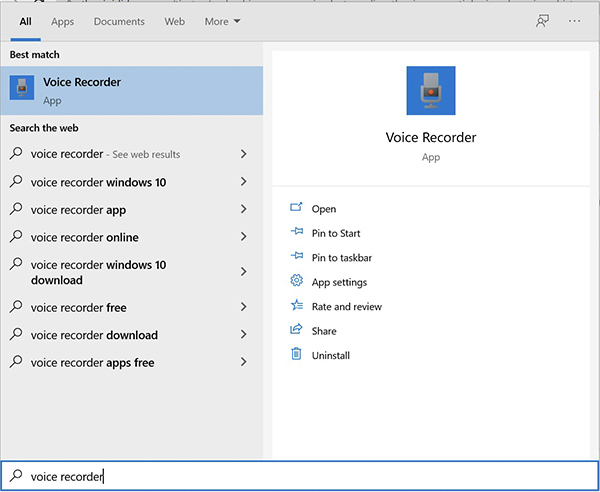The height and width of the screenshot is (492, 600).
Task: Click the Share action
Action: coord(324,331)
